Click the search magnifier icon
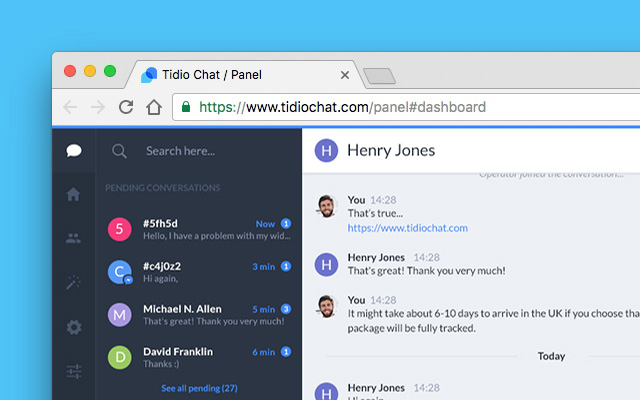The height and width of the screenshot is (400, 640). click(119, 151)
